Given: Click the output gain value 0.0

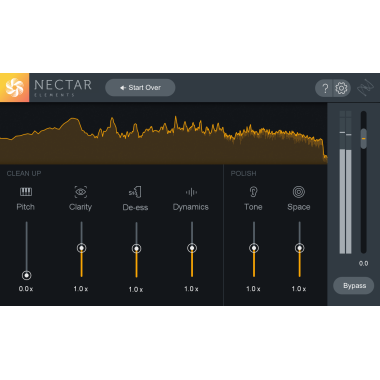Looking at the screenshot, I should pyautogui.click(x=364, y=263).
